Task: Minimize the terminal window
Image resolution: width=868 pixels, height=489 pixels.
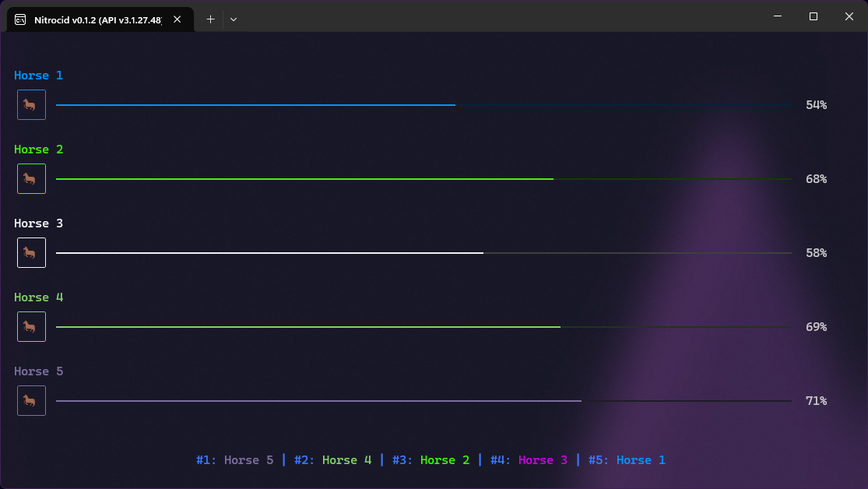Action: point(777,16)
